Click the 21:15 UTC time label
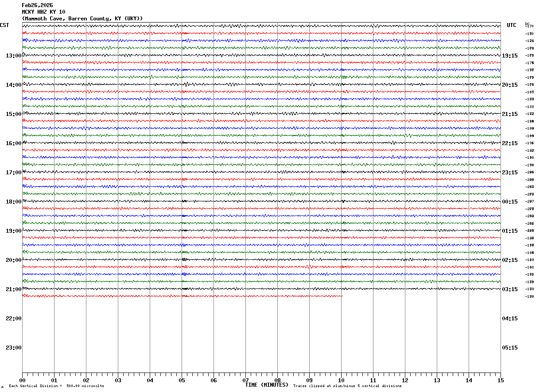The height and width of the screenshot is (392, 536). [x=509, y=114]
